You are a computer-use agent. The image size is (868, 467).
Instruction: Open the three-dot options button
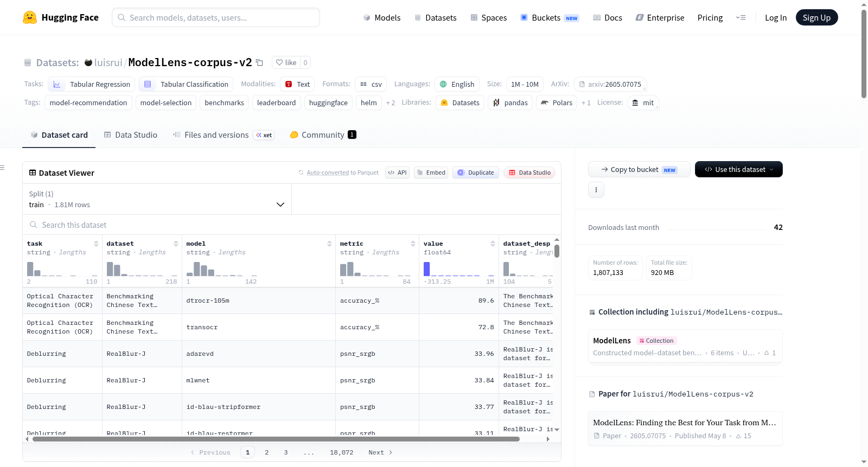(596, 190)
